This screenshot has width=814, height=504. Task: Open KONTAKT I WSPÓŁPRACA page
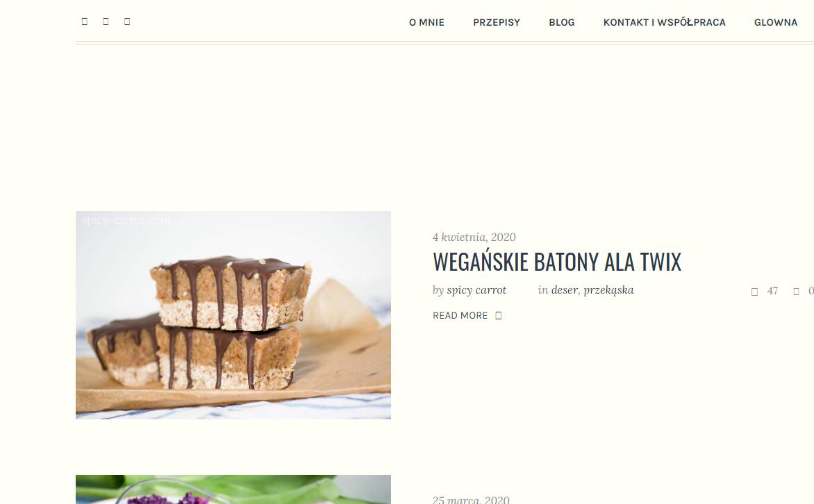pos(665,22)
